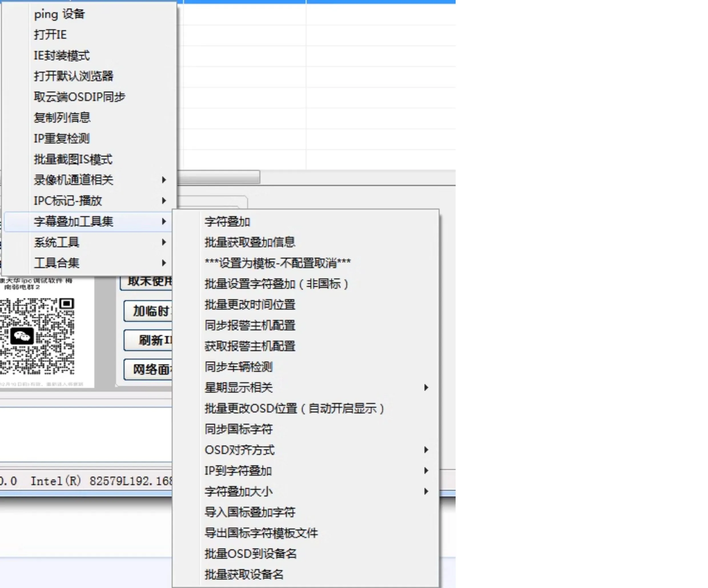The image size is (708, 588).
Task: Select 导出国标字符模板文件
Action: (x=262, y=533)
